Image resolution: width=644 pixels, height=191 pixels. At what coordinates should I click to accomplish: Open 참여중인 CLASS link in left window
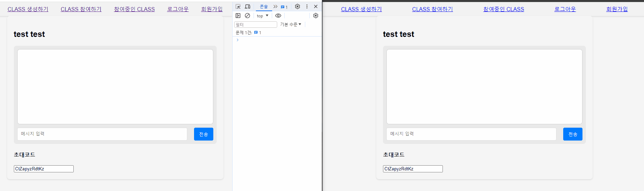[134, 9]
